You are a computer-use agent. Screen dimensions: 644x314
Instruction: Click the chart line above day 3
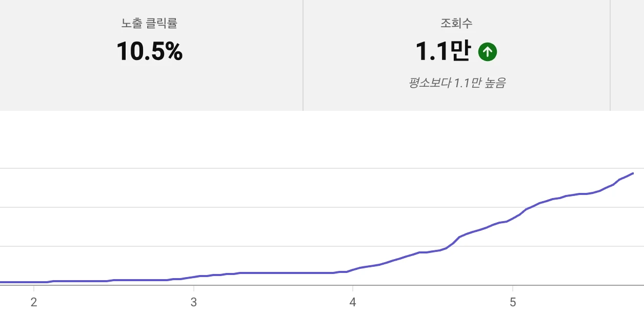point(193,277)
